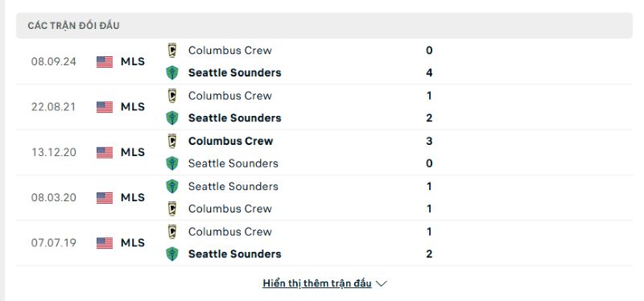The image size is (644, 301).
Task: Click USA flag icon beside 07.07.19 match
Action: coord(105,243)
